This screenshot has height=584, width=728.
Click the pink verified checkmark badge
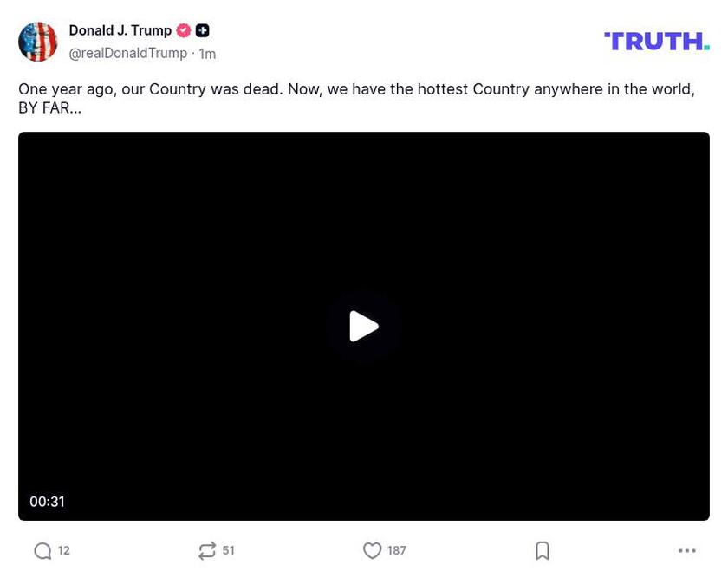point(183,30)
